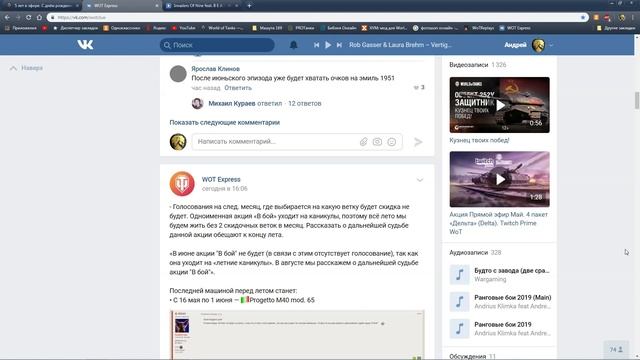Close the WOT Express browser tab
Screen dimensions: 640x360
[x=157, y=6]
